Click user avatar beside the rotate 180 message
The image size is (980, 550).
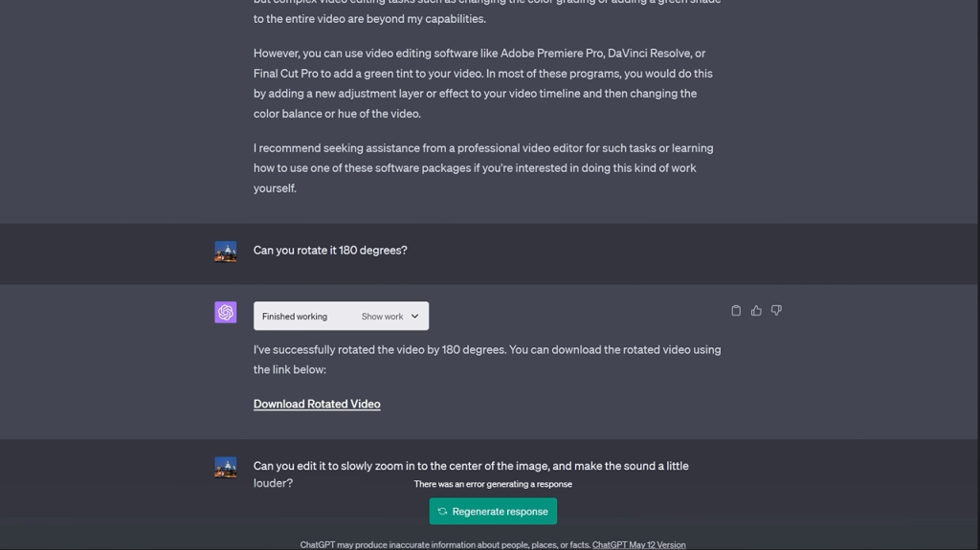pos(226,252)
